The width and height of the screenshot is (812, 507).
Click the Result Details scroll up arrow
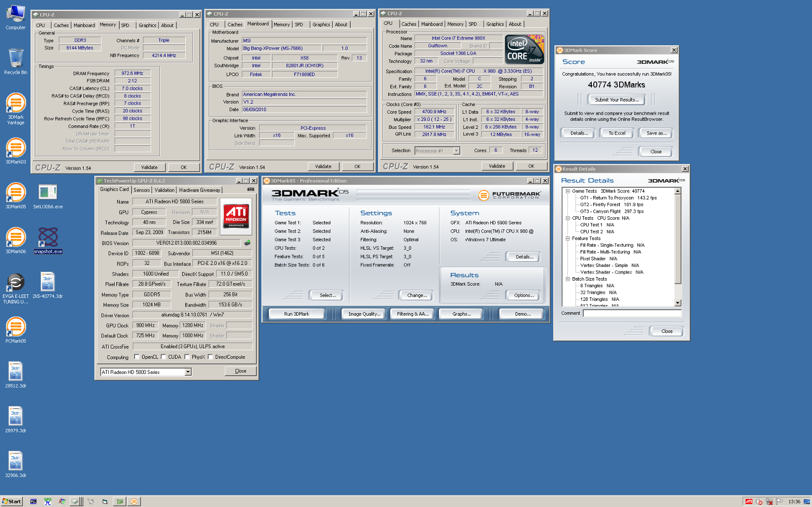[678, 191]
